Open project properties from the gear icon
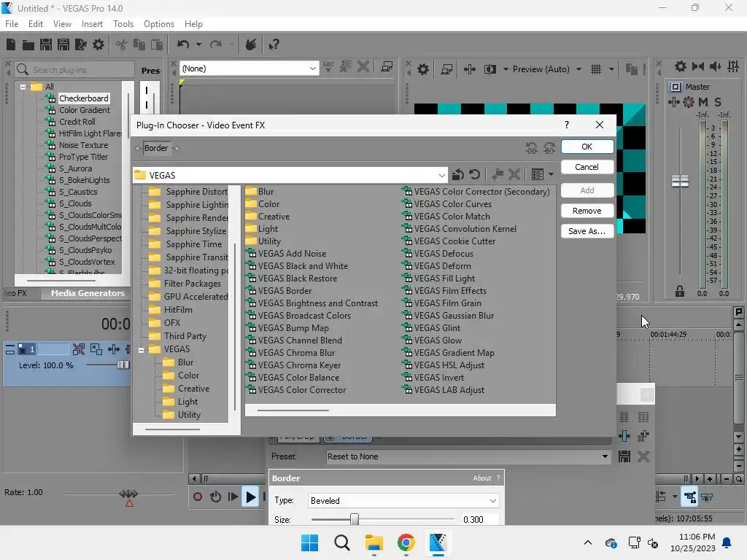Image resolution: width=747 pixels, height=560 pixels. coord(98,44)
